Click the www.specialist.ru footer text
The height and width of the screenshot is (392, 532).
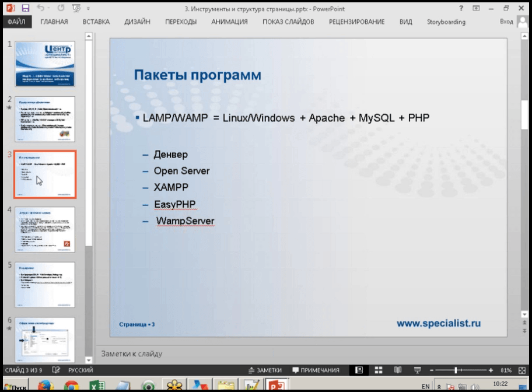[439, 323]
